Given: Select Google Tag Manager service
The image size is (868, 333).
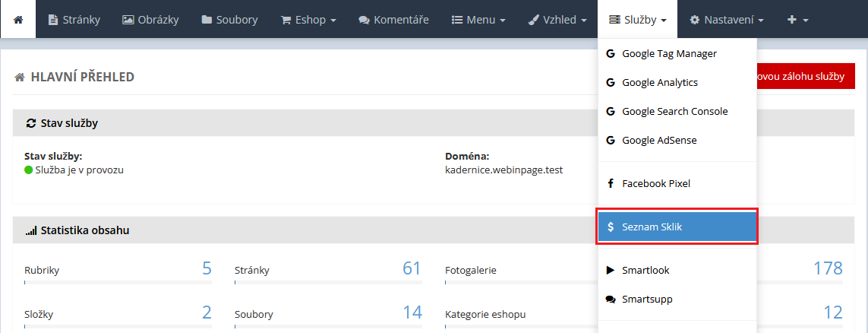Looking at the screenshot, I should (669, 54).
